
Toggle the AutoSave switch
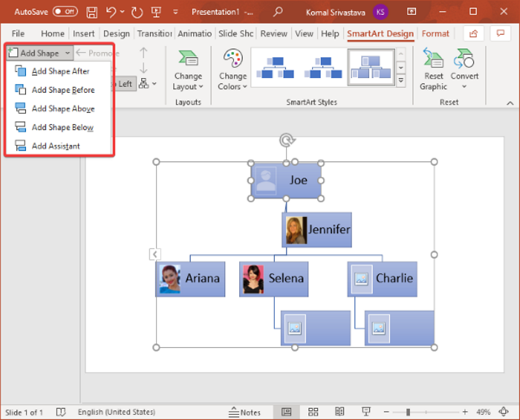click(65, 12)
